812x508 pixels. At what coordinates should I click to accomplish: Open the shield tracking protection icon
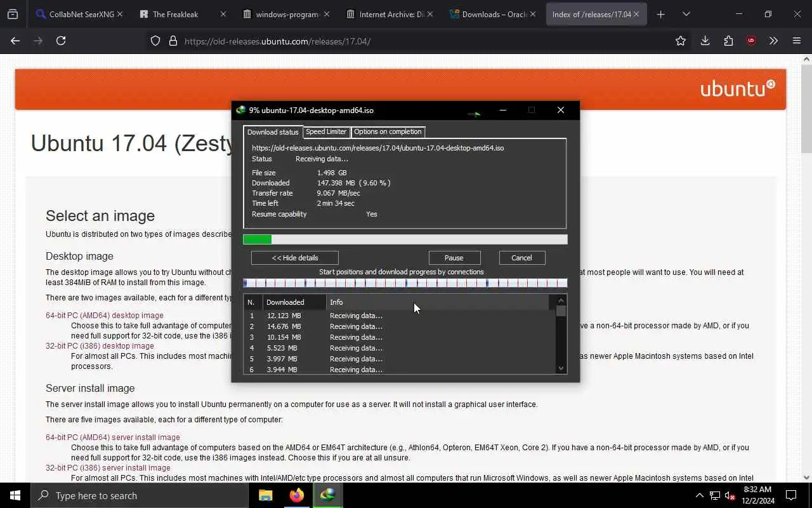point(155,41)
